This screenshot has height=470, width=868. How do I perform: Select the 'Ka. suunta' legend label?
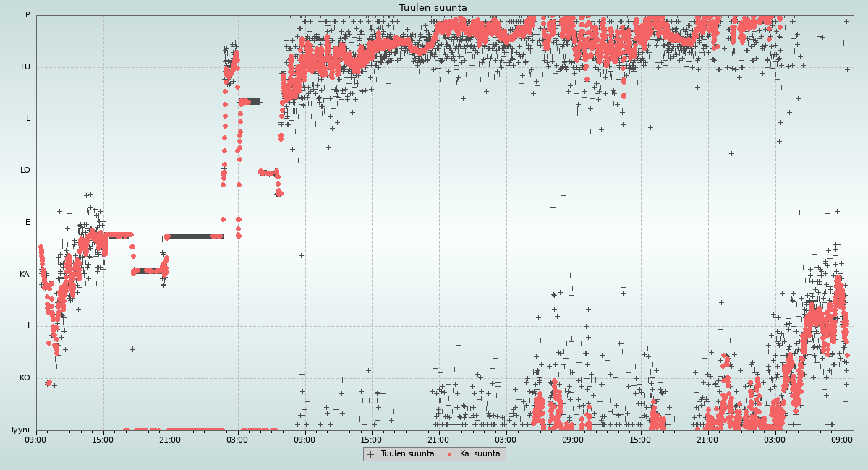point(480,454)
